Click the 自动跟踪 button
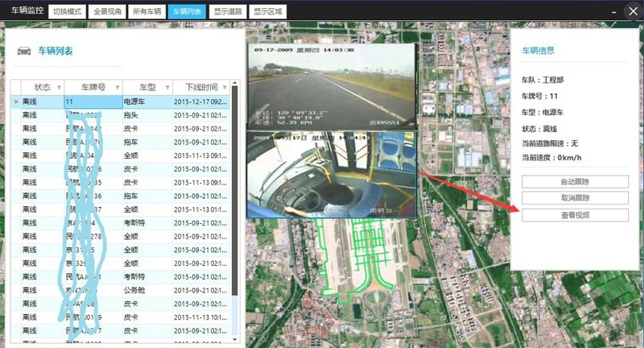The width and height of the screenshot is (644, 348). click(575, 181)
